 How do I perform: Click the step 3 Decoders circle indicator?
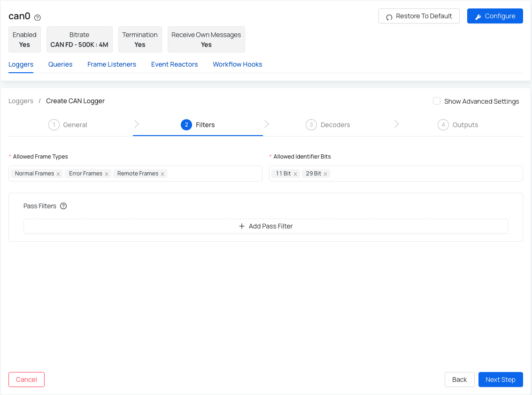pyautogui.click(x=311, y=125)
